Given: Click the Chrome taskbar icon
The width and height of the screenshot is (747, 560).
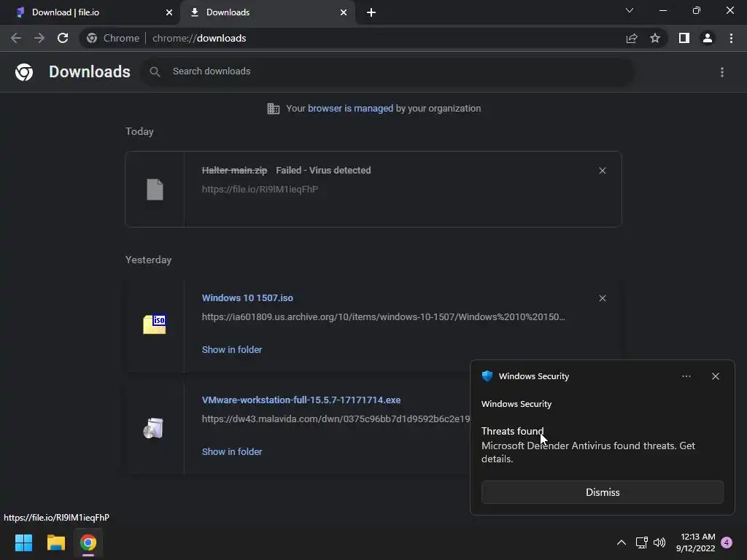Looking at the screenshot, I should pos(88,542).
